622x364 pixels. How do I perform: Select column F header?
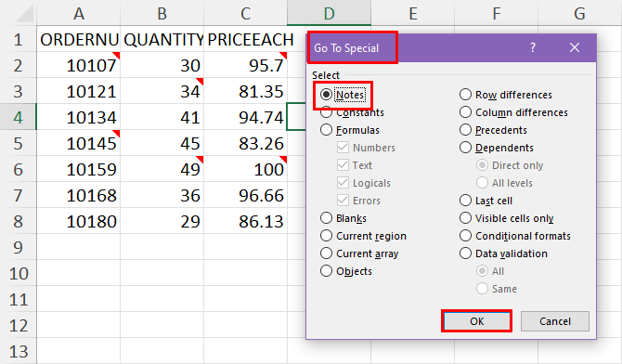click(497, 14)
